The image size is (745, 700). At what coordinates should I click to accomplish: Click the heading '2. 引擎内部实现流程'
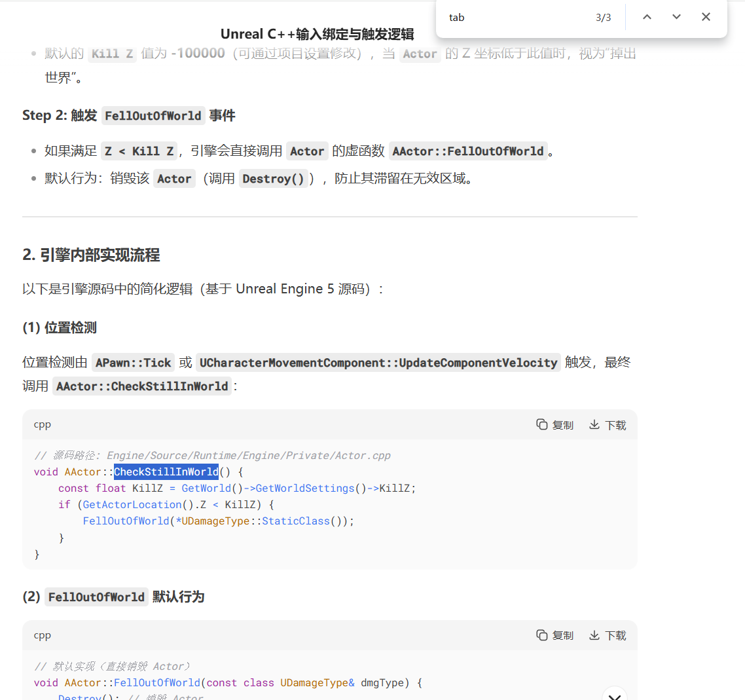point(91,255)
